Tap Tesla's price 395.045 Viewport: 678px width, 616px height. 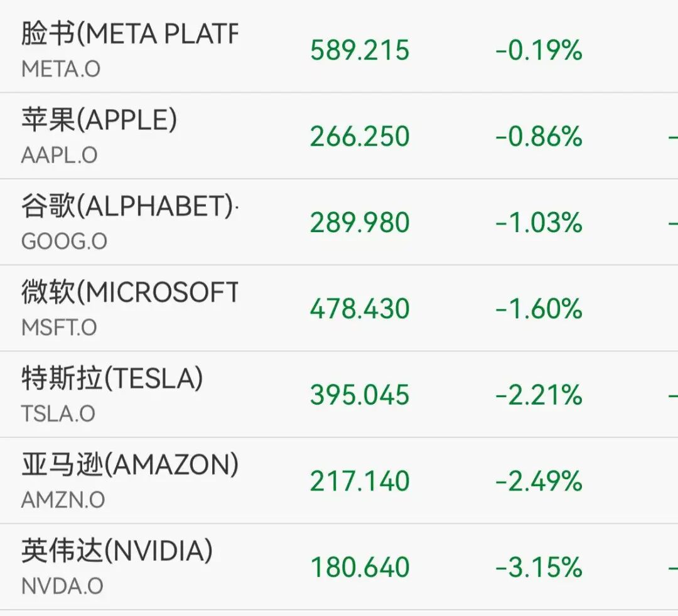point(360,395)
